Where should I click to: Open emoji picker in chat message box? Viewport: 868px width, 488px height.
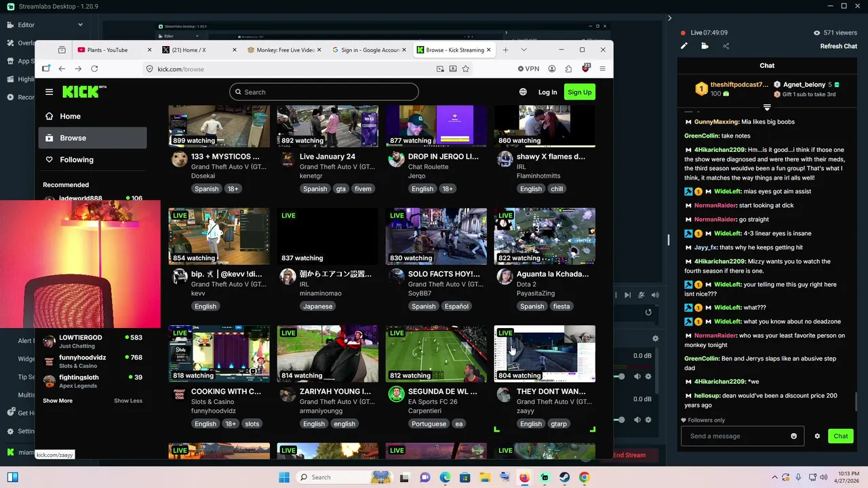click(794, 436)
